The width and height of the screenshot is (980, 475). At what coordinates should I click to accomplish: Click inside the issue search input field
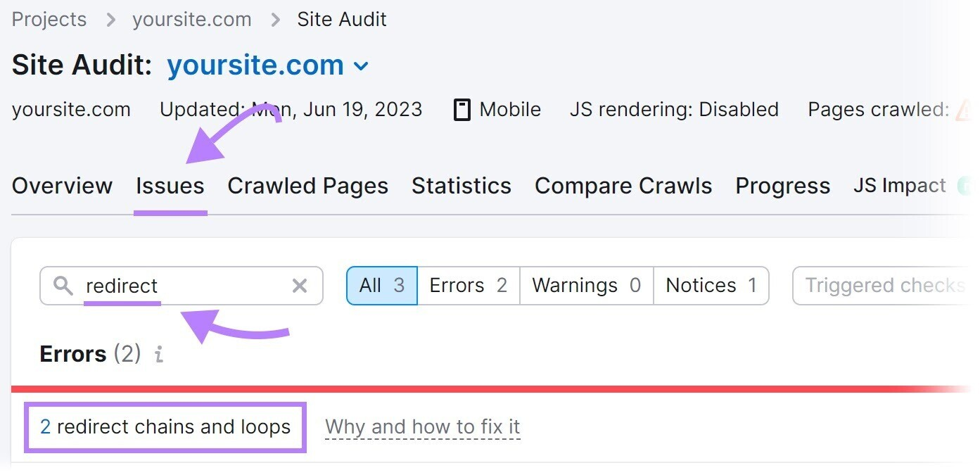point(176,285)
